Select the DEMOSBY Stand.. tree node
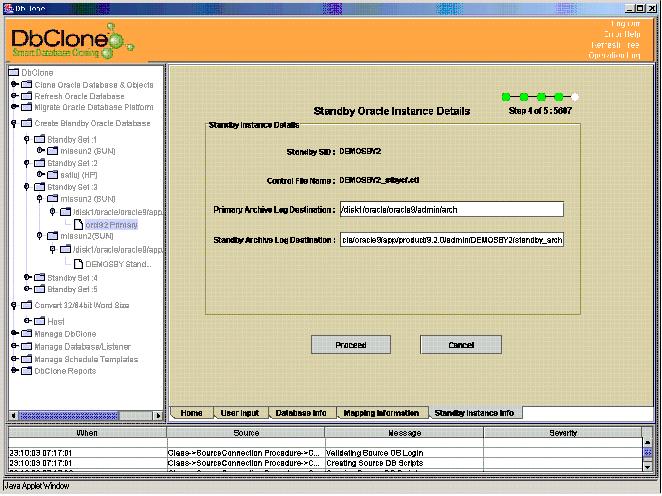 coord(118,264)
